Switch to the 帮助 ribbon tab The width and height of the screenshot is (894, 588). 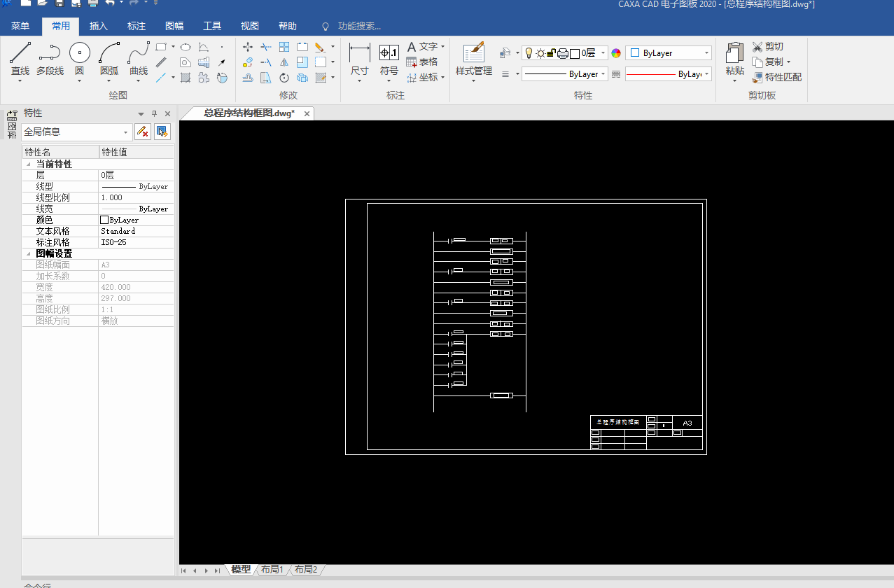click(x=288, y=27)
